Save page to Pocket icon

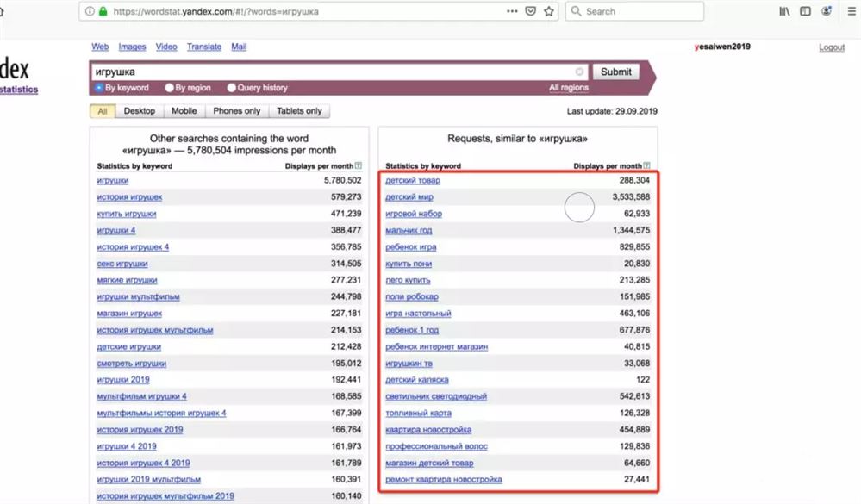[530, 11]
